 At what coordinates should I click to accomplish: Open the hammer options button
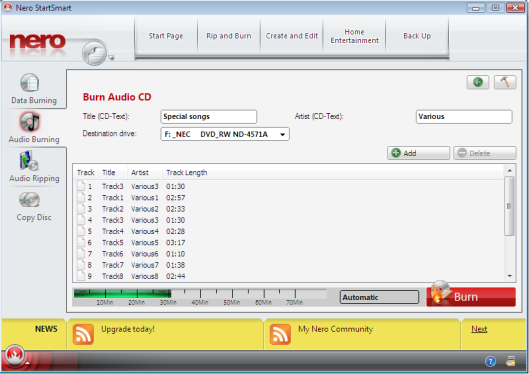(x=505, y=82)
